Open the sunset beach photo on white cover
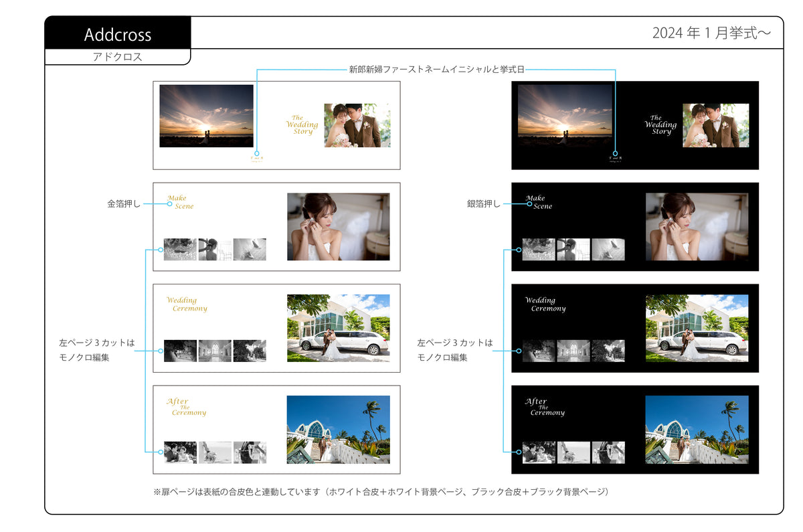Viewport: 803px width, 532px height. (x=206, y=115)
